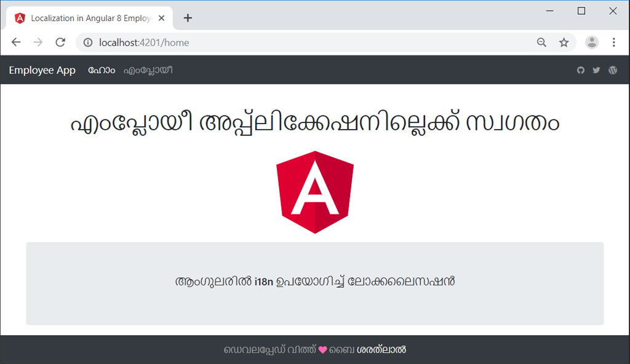Open the ഹോം navigation link
Viewport: 630px width, 364px height.
click(x=101, y=70)
